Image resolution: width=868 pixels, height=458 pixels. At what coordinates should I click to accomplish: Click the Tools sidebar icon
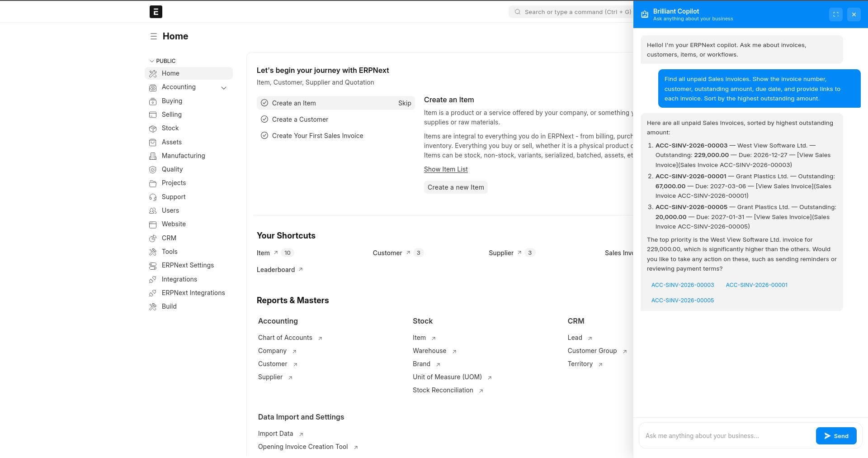click(153, 252)
